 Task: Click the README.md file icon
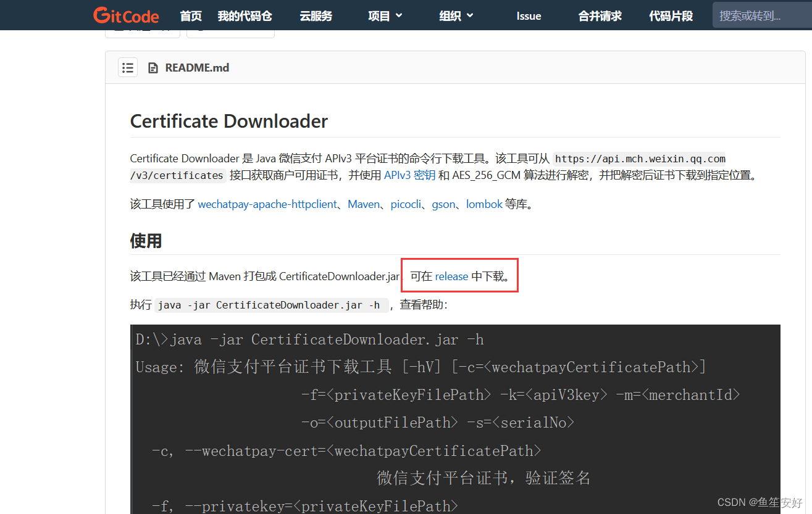153,68
